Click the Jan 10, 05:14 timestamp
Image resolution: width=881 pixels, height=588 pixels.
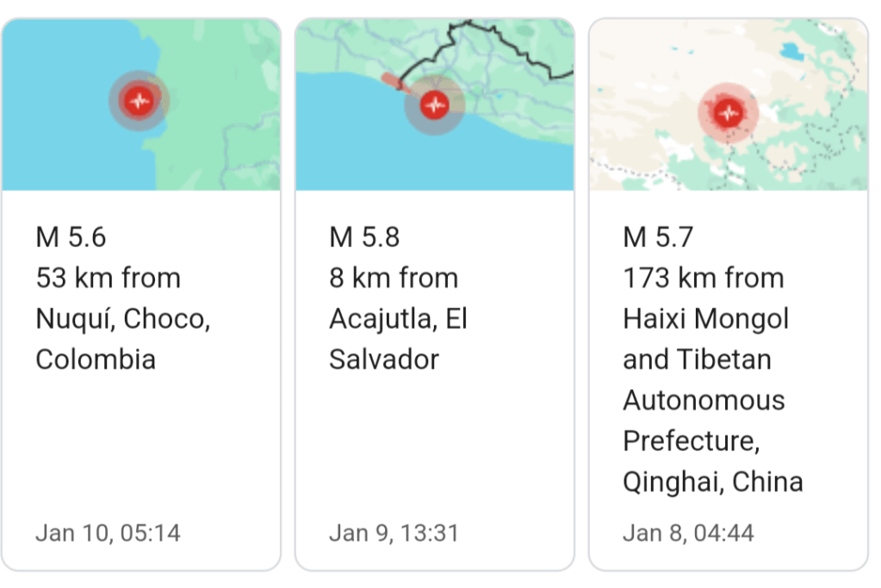[108, 533]
